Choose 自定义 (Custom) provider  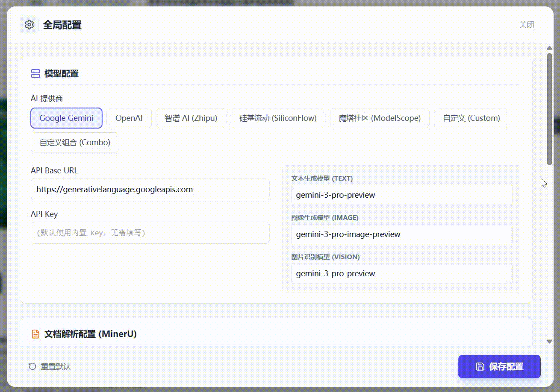(472, 118)
